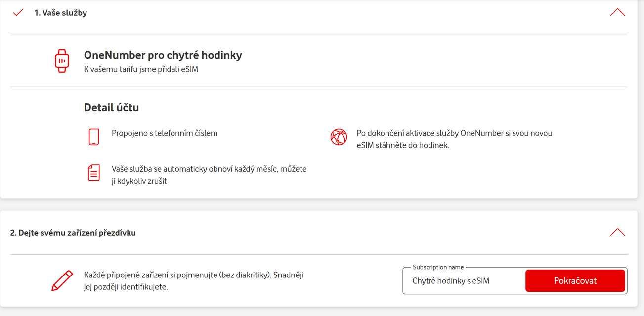Click the automatic monthly renewal description text
This screenshot has height=316, width=644.
coord(209,175)
